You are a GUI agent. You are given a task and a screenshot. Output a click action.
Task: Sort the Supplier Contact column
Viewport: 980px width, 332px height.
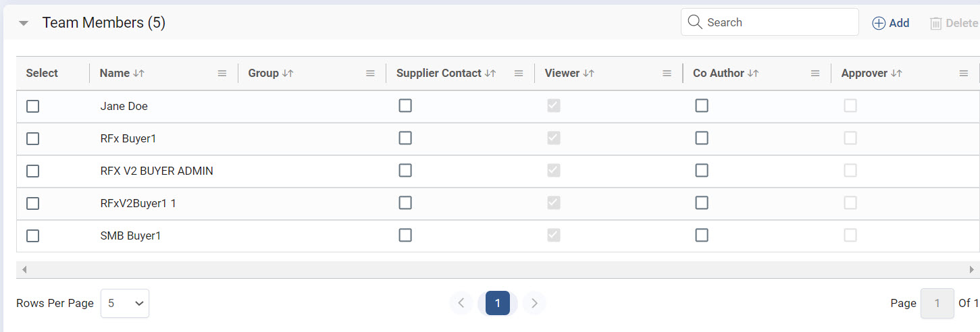point(490,74)
